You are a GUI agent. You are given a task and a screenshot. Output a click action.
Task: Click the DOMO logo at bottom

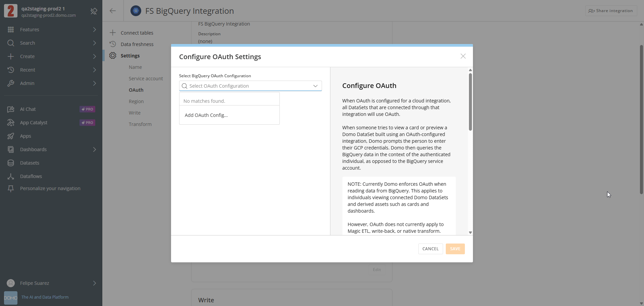(x=11, y=298)
